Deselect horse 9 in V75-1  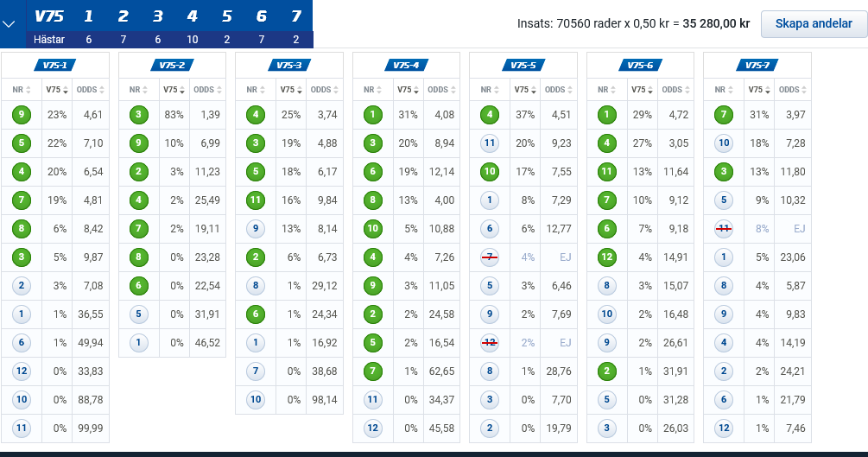click(22, 115)
